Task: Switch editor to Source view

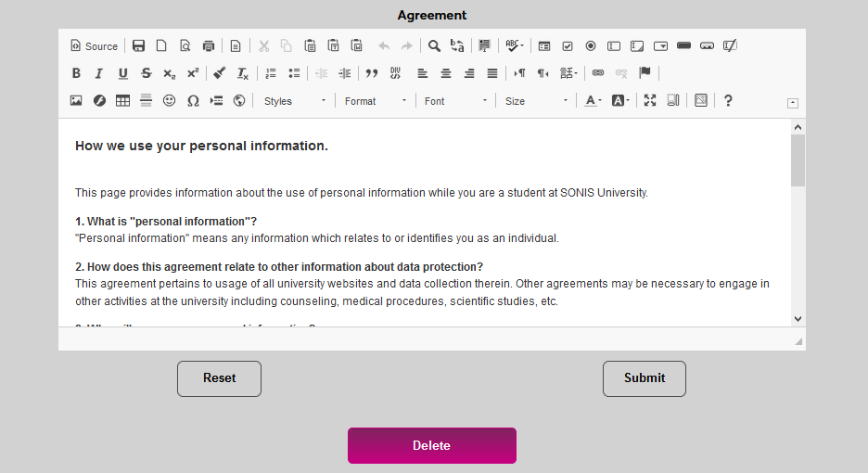Action: (x=94, y=46)
